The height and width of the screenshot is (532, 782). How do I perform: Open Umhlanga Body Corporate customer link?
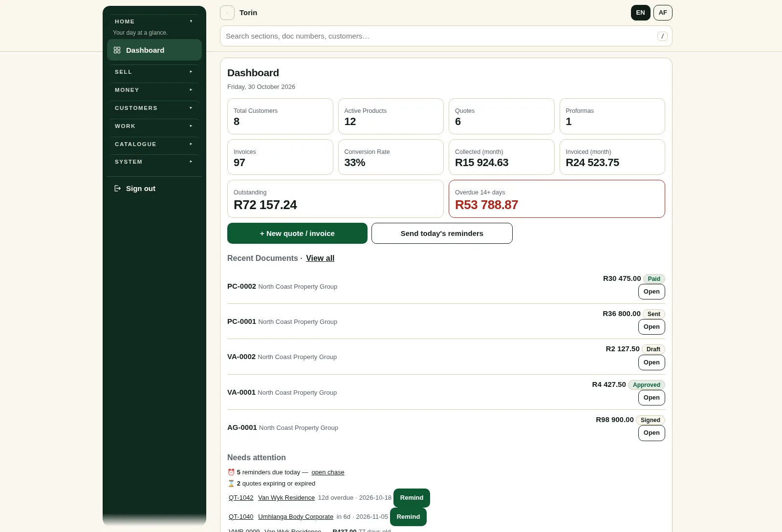[296, 517]
